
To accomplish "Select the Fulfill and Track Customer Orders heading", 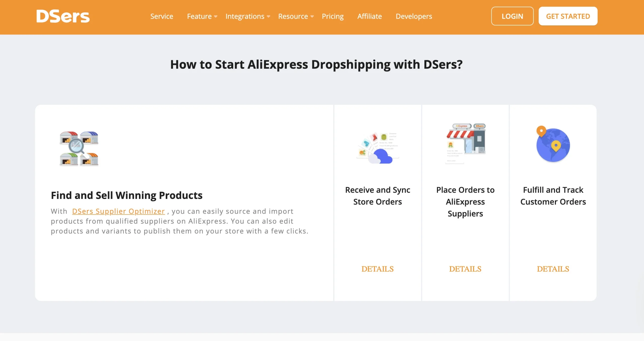I will 553,196.
